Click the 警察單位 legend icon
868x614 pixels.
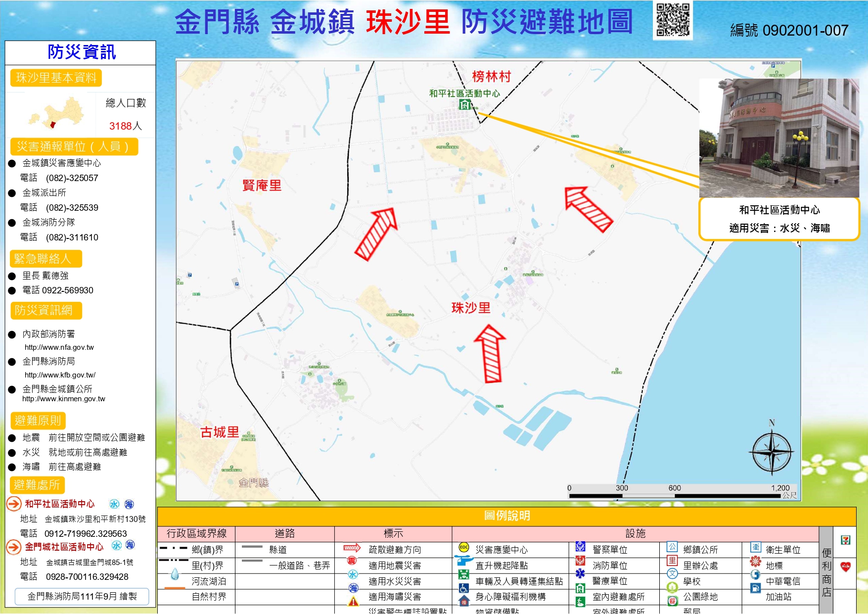[580, 548]
